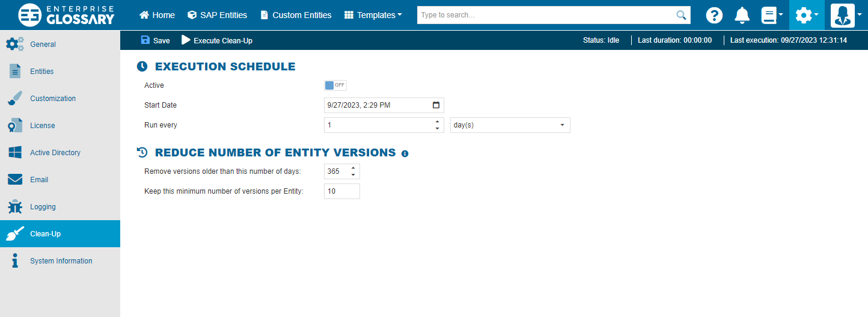Viewport: 868px width, 317px height.
Task: Open the settings gear dropdown
Action: point(807,15)
